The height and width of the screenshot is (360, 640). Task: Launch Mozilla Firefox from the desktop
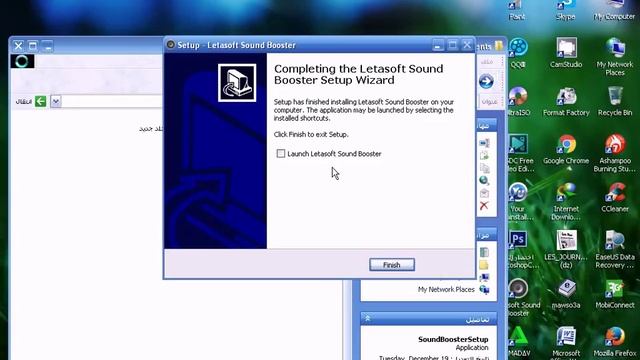pos(615,342)
